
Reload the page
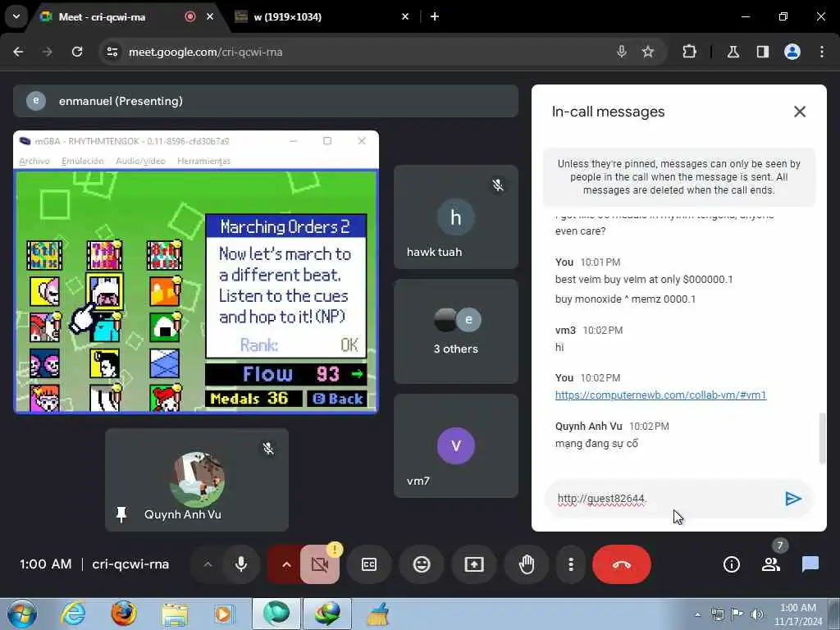click(x=77, y=52)
